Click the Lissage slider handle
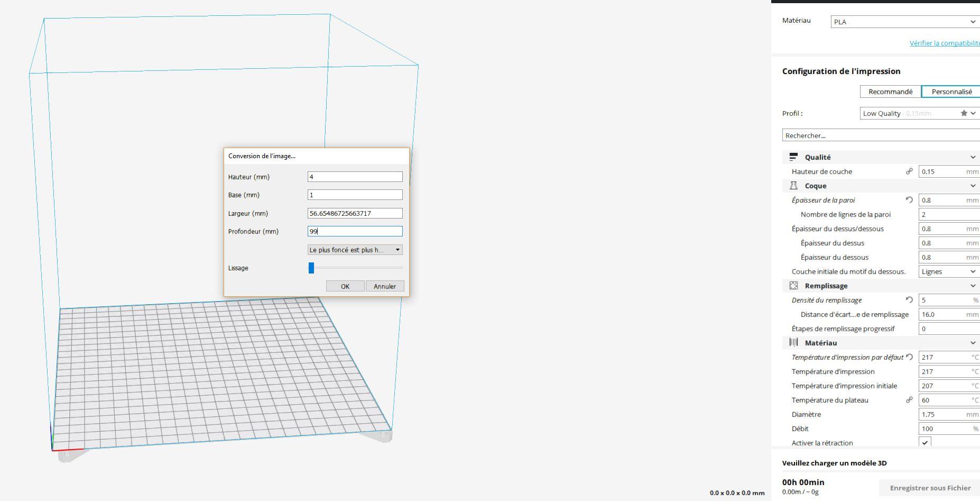Image resolution: width=980 pixels, height=501 pixels. coord(311,268)
